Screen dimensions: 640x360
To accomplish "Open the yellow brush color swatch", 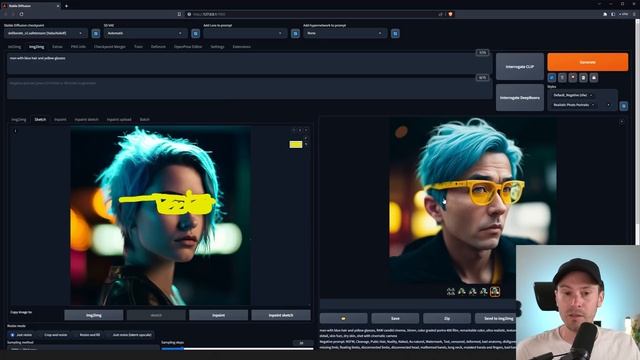I will click(296, 144).
